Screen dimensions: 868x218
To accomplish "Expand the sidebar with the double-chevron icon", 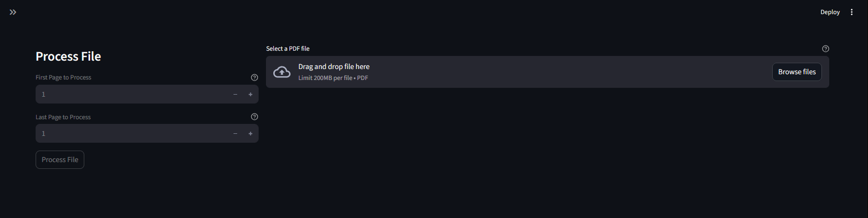I will [x=13, y=12].
